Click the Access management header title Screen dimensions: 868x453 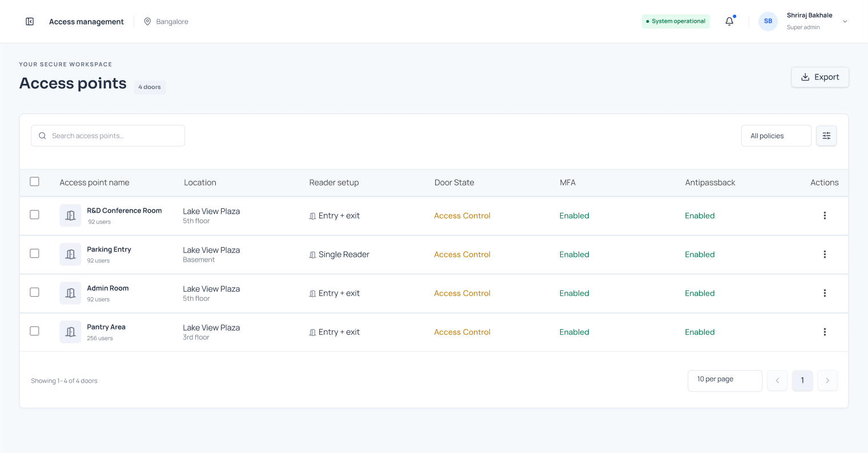pyautogui.click(x=86, y=22)
